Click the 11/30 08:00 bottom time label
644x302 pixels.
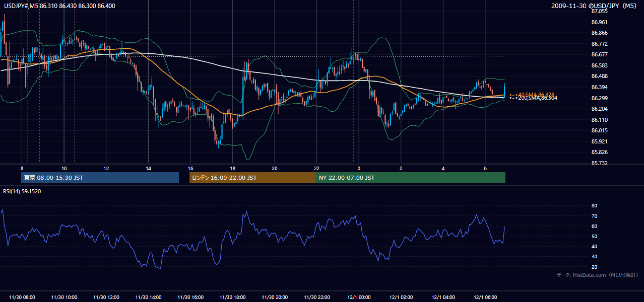[x=22, y=297]
